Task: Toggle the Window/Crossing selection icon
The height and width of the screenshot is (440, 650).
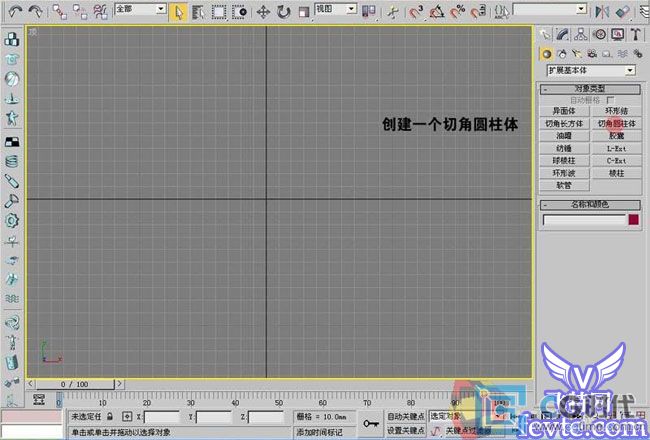Action: pyautogui.click(x=240, y=12)
